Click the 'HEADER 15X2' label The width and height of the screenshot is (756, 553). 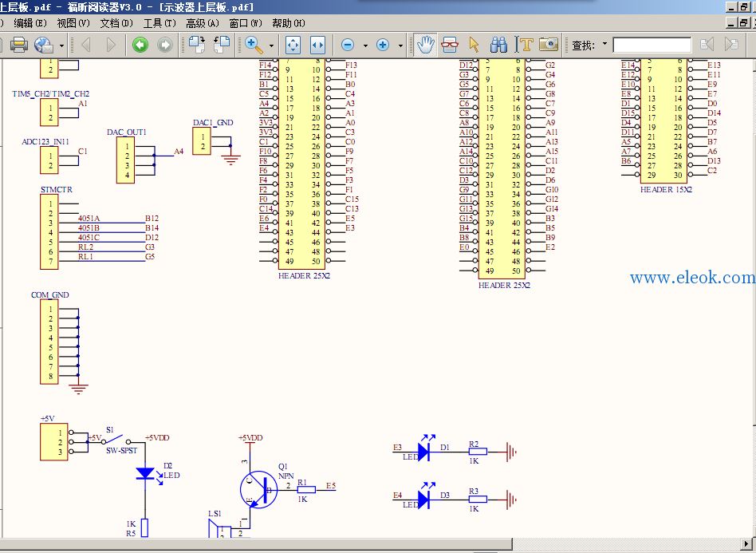click(x=666, y=190)
